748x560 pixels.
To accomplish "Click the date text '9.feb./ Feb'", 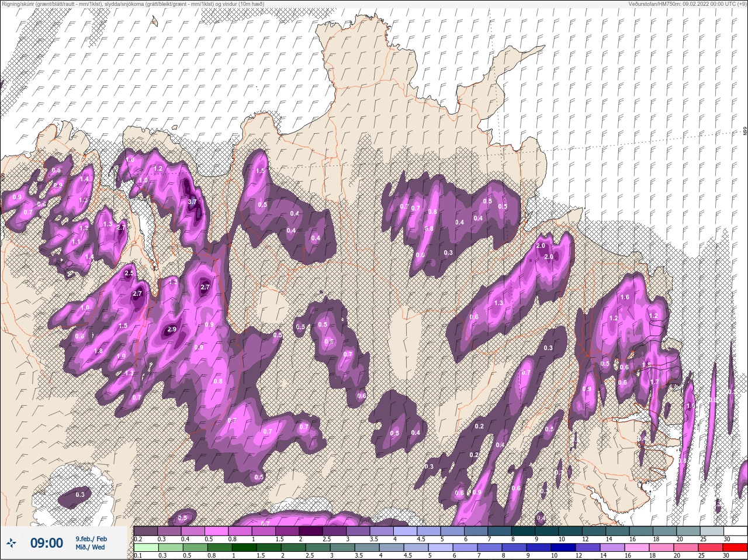I will tap(91, 538).
